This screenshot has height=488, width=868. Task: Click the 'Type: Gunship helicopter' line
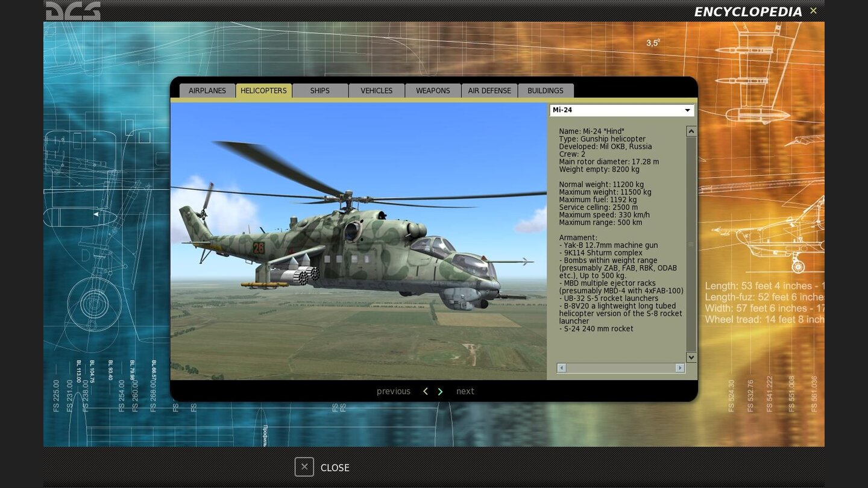[602, 139]
